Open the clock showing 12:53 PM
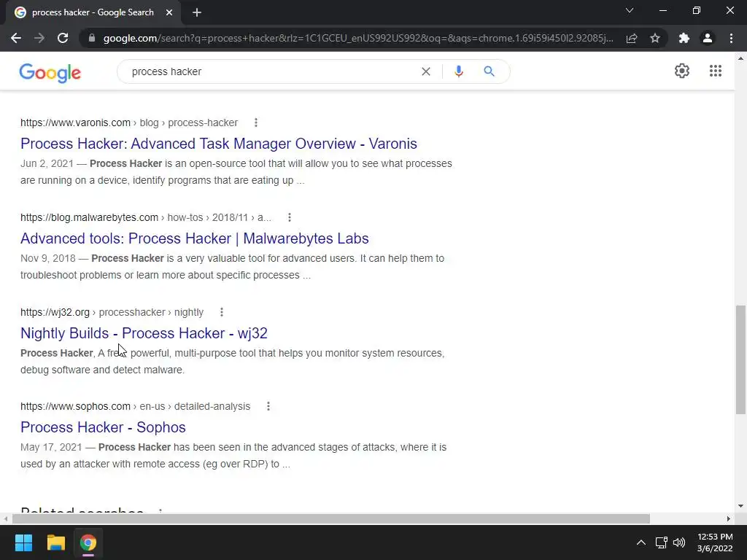The height and width of the screenshot is (560, 747). (715, 542)
